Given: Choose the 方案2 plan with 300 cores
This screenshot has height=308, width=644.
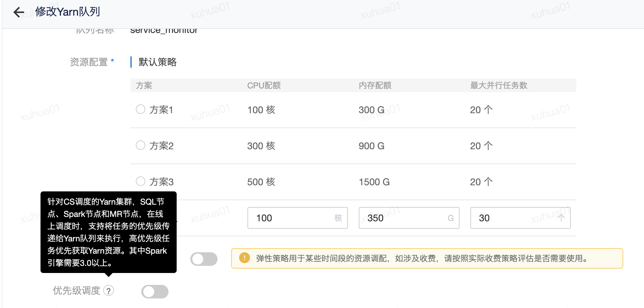Looking at the screenshot, I should coord(141,146).
